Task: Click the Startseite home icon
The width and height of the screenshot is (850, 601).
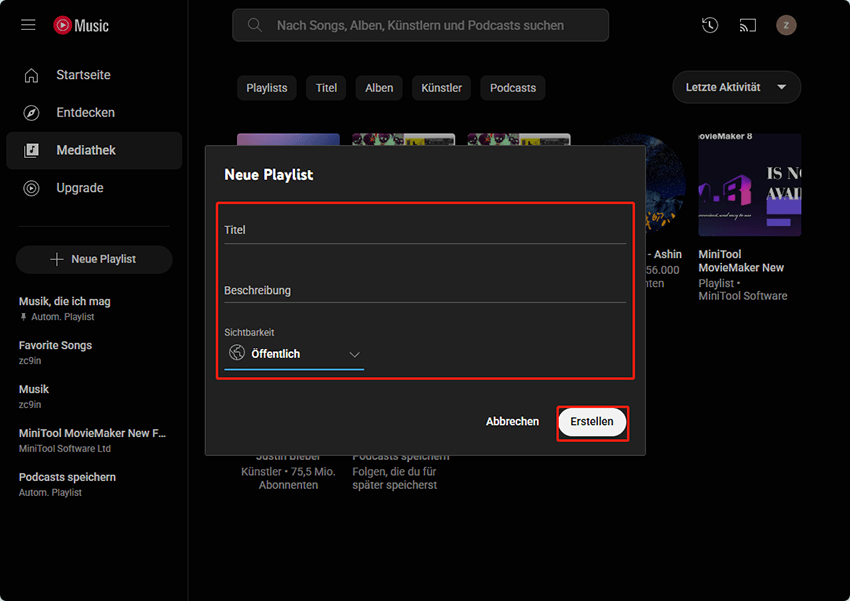Action: click(x=31, y=75)
